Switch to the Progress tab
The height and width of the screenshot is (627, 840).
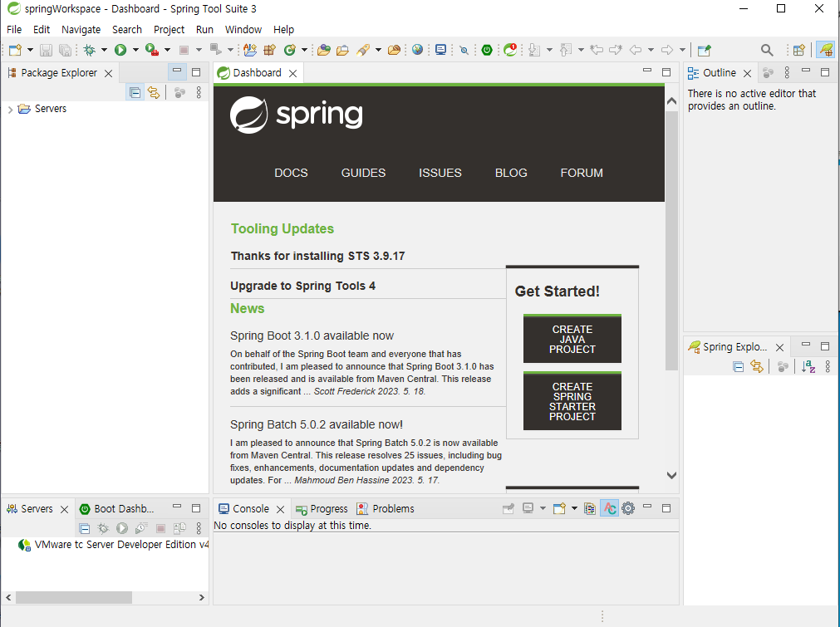coord(322,509)
